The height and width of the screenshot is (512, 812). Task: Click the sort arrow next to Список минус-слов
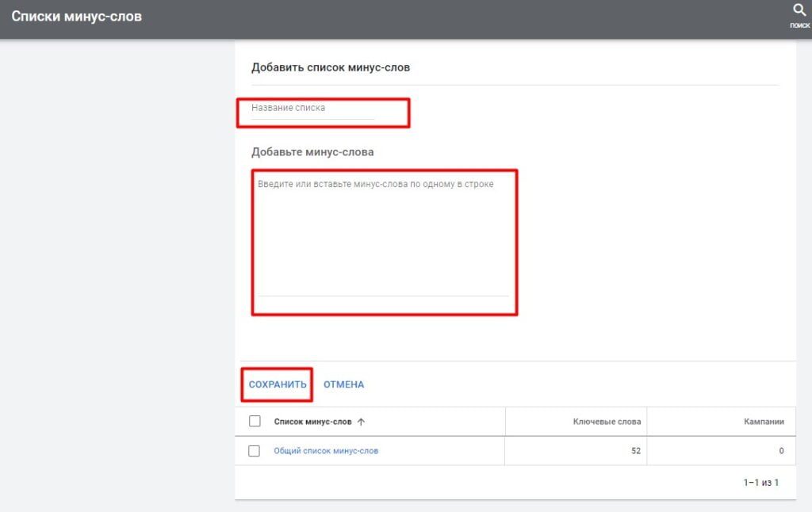(361, 422)
